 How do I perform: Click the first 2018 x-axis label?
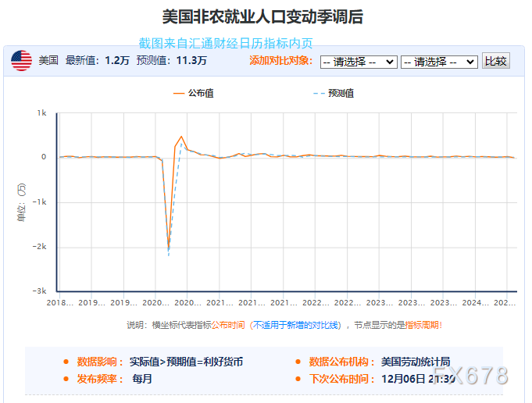60,302
